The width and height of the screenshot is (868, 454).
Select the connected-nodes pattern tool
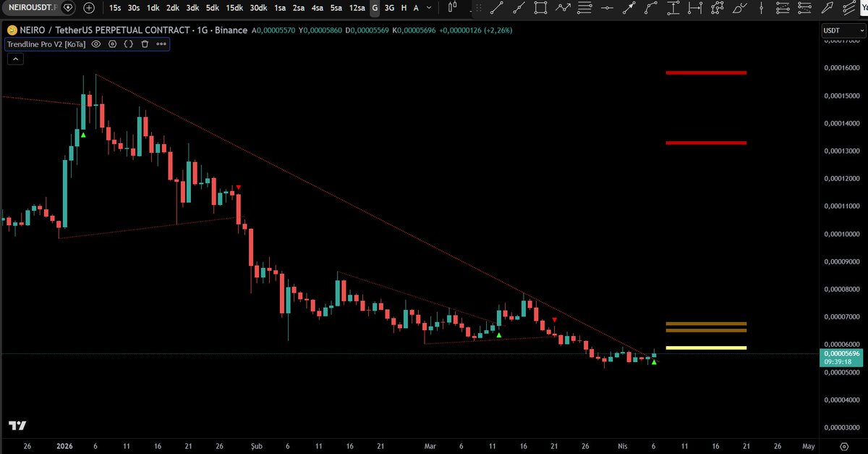tap(718, 7)
